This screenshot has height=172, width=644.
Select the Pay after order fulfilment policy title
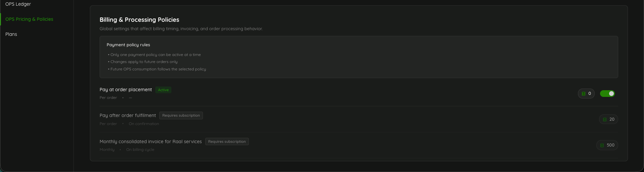(128, 115)
